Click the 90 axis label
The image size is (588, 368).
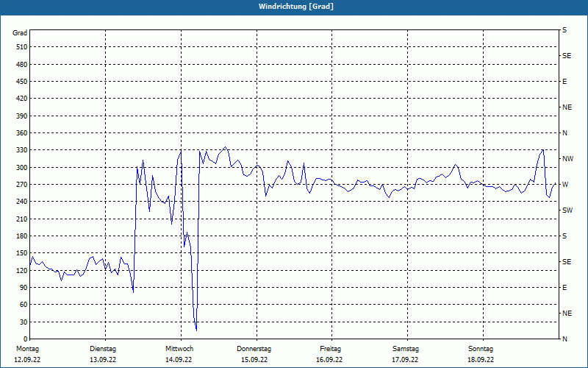[24, 288]
